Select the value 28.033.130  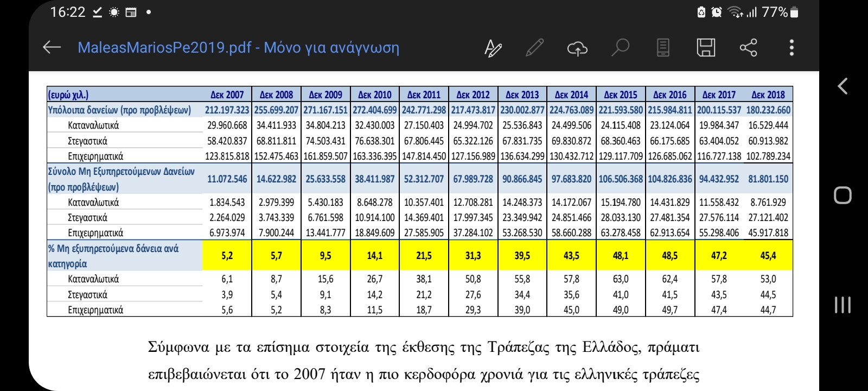(621, 217)
